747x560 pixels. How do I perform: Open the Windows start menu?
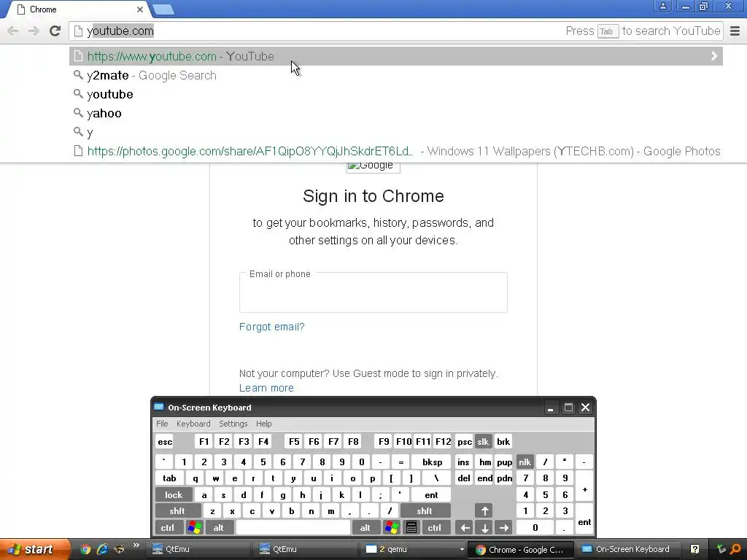tap(35, 549)
